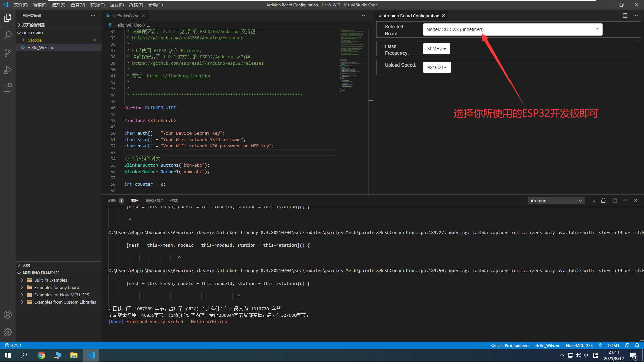Click Select Programmer in status bar
Viewport: 644px width, 362px height.
510,345
